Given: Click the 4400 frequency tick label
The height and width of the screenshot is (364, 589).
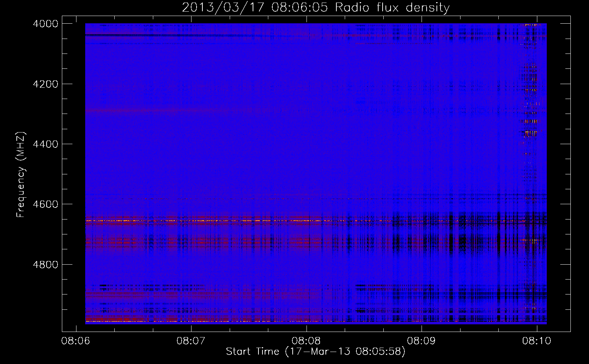Looking at the screenshot, I should pos(46,144).
